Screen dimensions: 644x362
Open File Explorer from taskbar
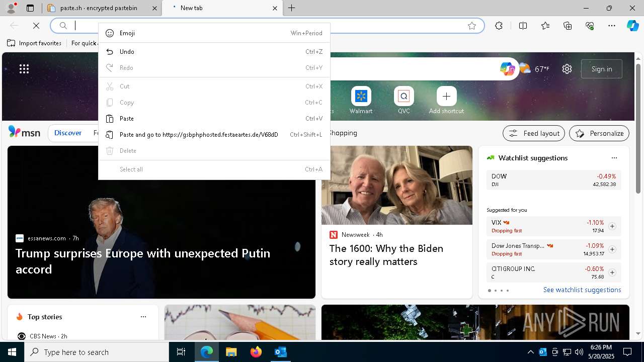point(231,352)
